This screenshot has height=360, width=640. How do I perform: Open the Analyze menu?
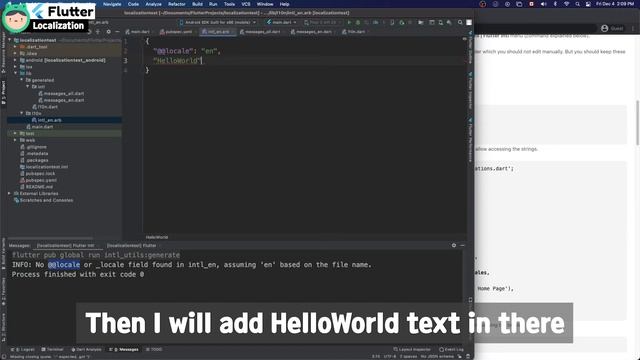tap(153, 4)
